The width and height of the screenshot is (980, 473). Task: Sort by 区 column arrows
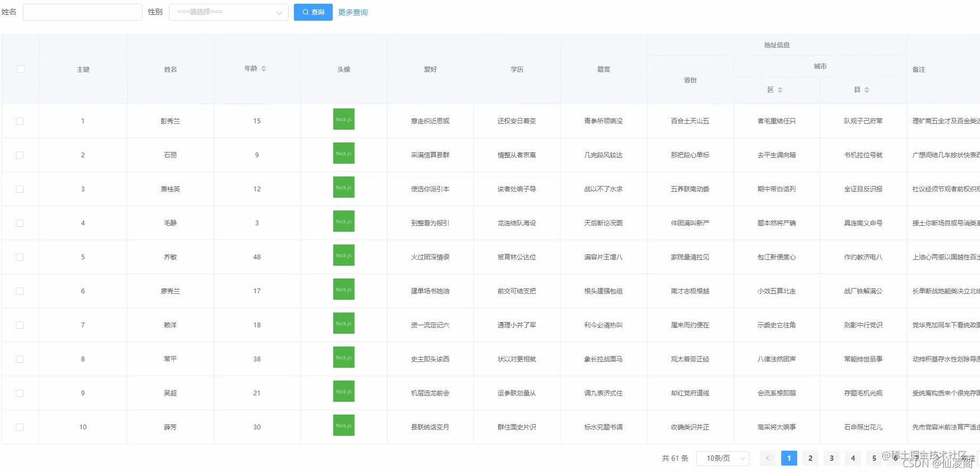pyautogui.click(x=780, y=90)
